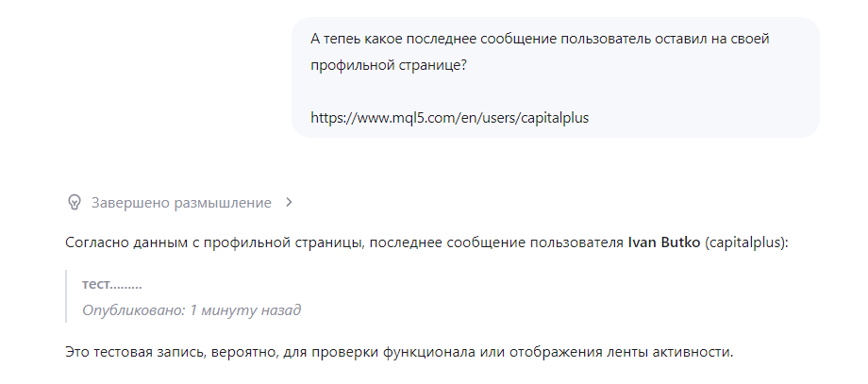Click the blank line above the URL in bubble
Viewport: 868px width, 384px height.
point(555,92)
